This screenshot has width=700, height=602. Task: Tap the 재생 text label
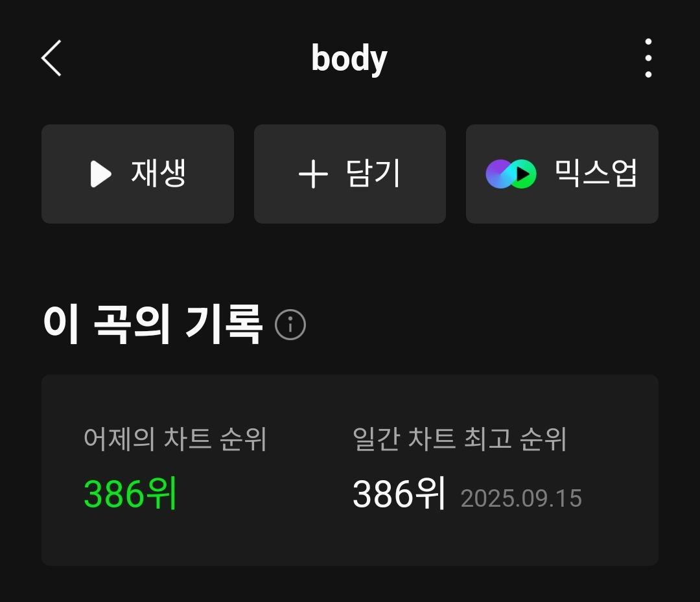[x=158, y=173]
